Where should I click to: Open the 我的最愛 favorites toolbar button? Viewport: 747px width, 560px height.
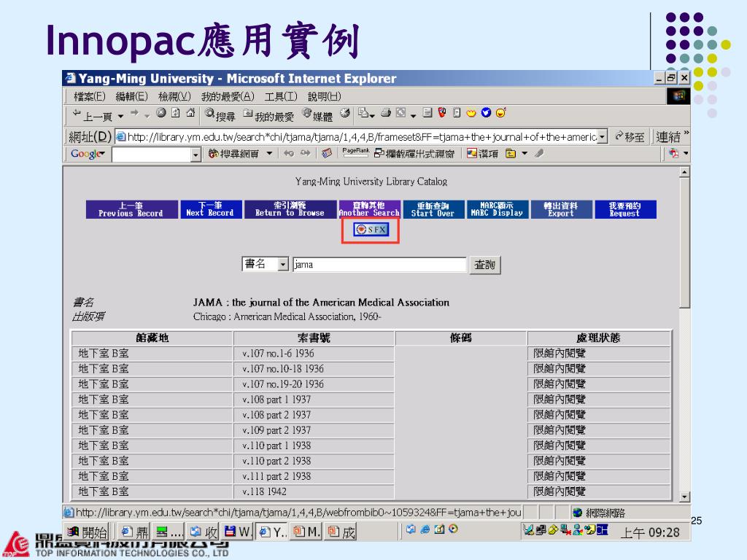tap(268, 114)
